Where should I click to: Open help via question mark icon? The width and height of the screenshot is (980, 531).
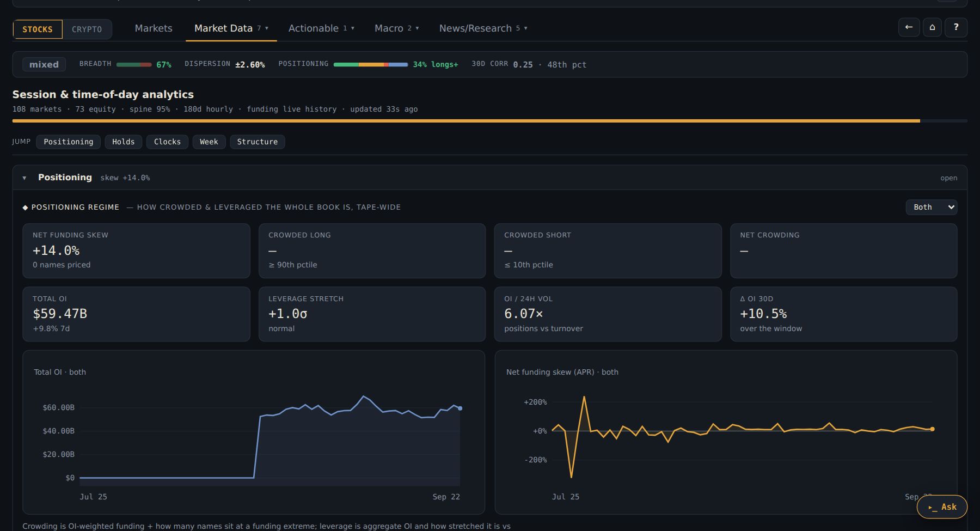[x=956, y=27]
